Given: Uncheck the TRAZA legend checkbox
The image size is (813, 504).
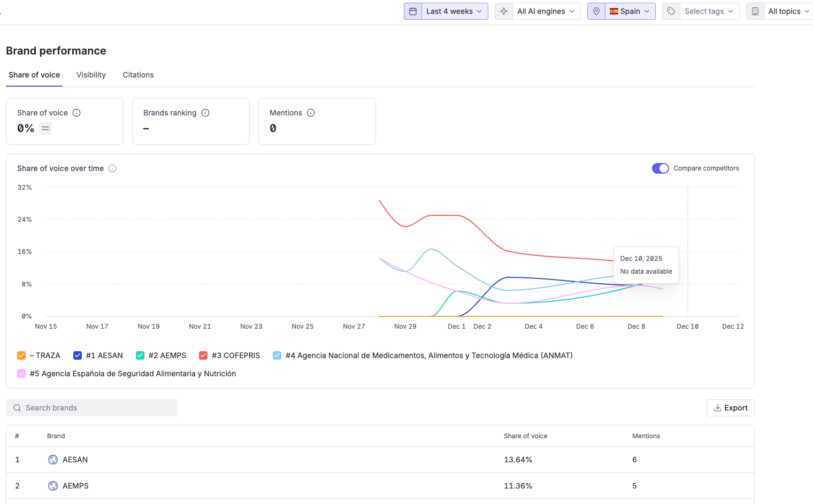Looking at the screenshot, I should point(21,355).
